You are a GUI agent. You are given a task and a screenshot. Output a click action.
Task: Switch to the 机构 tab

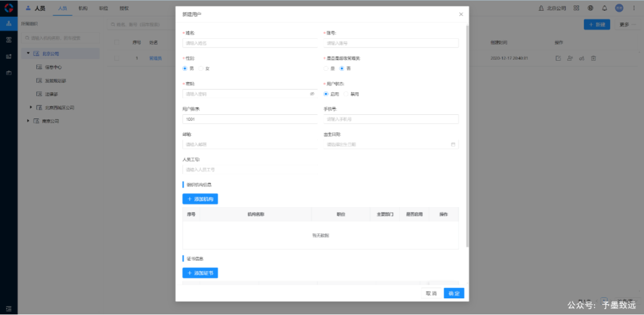pyautogui.click(x=83, y=8)
